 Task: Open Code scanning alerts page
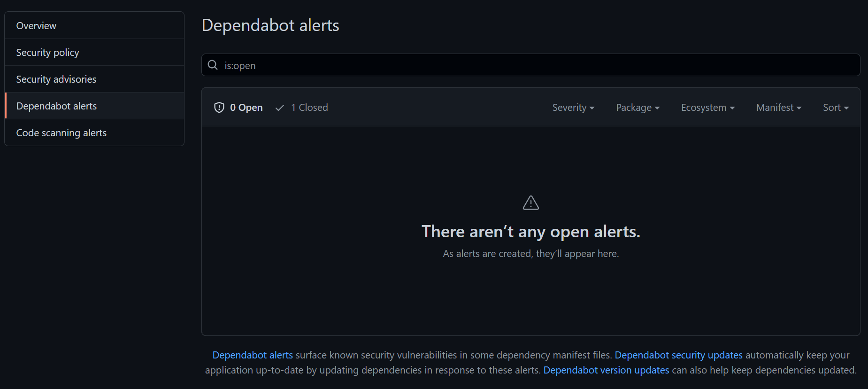coord(61,133)
